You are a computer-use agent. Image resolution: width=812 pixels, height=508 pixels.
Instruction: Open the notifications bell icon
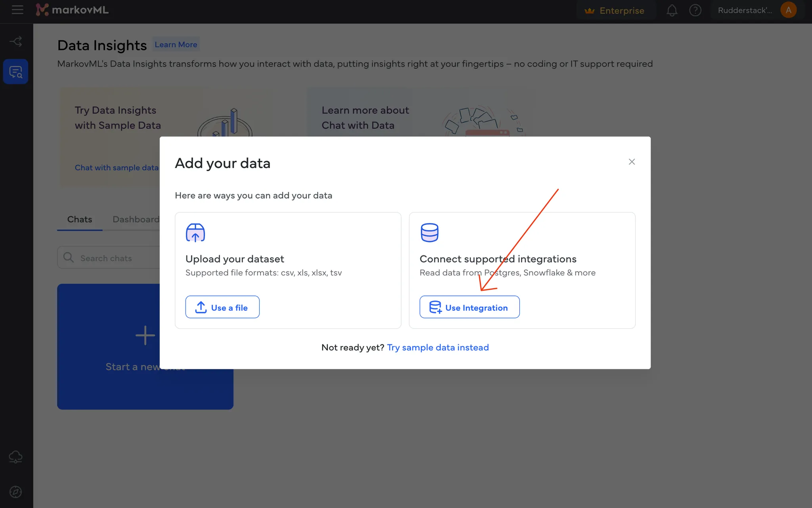coord(672,10)
